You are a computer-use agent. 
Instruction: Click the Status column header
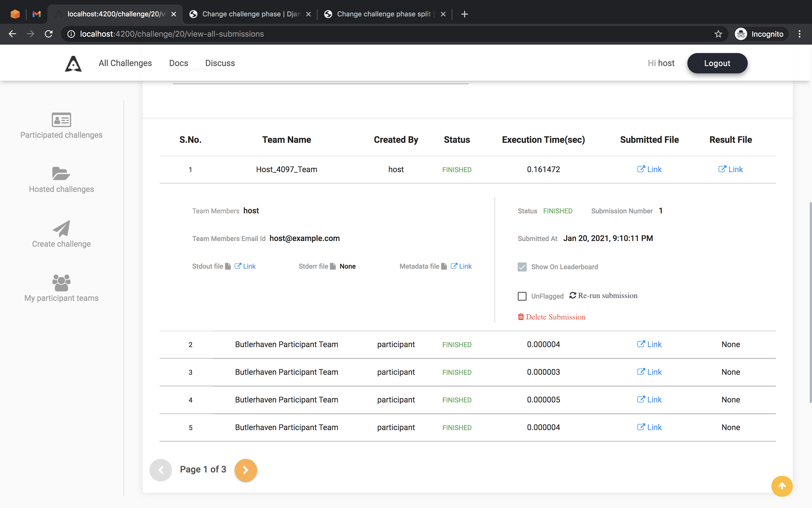click(x=457, y=140)
